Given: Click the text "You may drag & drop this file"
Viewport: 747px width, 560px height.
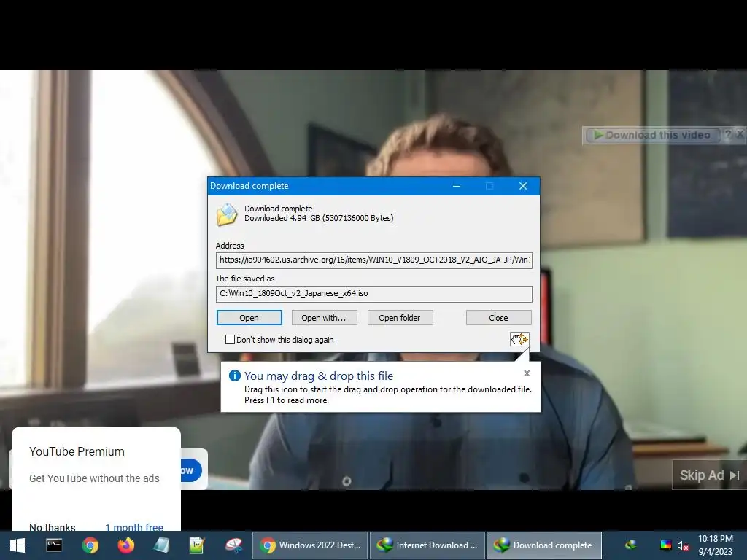Looking at the screenshot, I should (x=319, y=376).
